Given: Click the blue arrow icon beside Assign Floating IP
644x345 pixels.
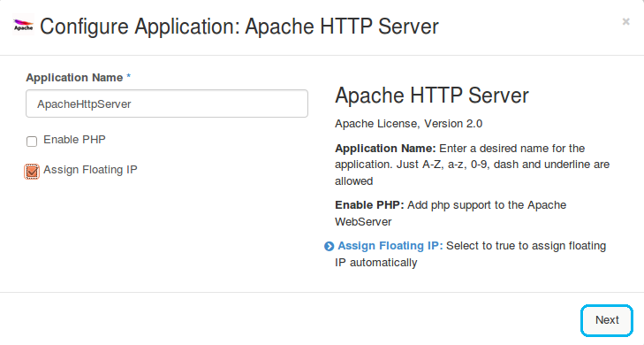Looking at the screenshot, I should tap(329, 246).
